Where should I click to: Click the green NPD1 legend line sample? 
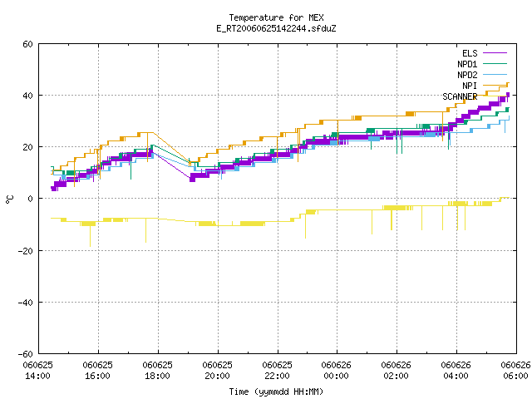pos(495,64)
